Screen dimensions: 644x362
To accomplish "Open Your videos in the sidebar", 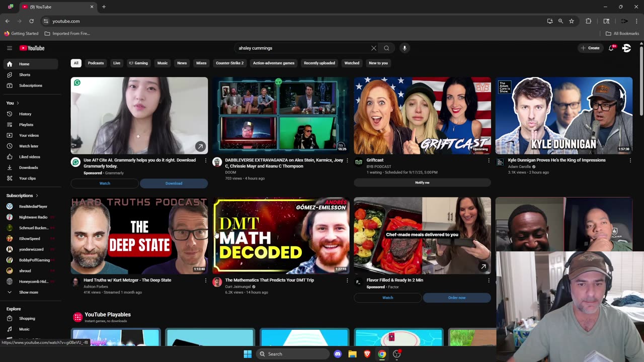I will pyautogui.click(x=31, y=135).
